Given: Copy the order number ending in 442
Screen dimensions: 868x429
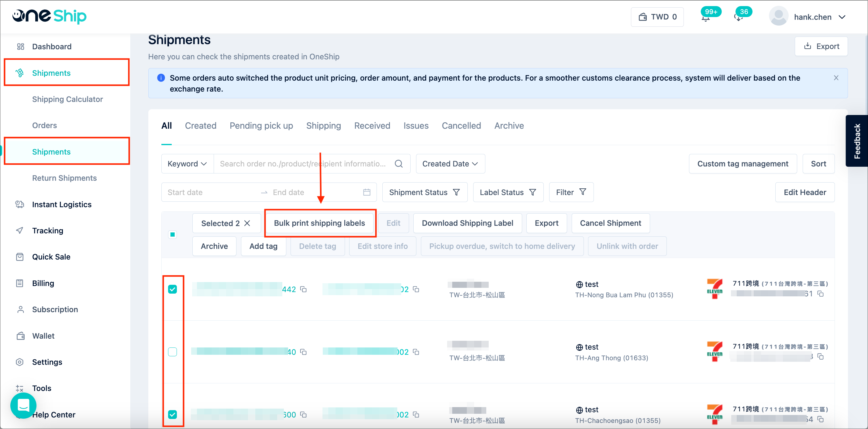Looking at the screenshot, I should point(303,289).
